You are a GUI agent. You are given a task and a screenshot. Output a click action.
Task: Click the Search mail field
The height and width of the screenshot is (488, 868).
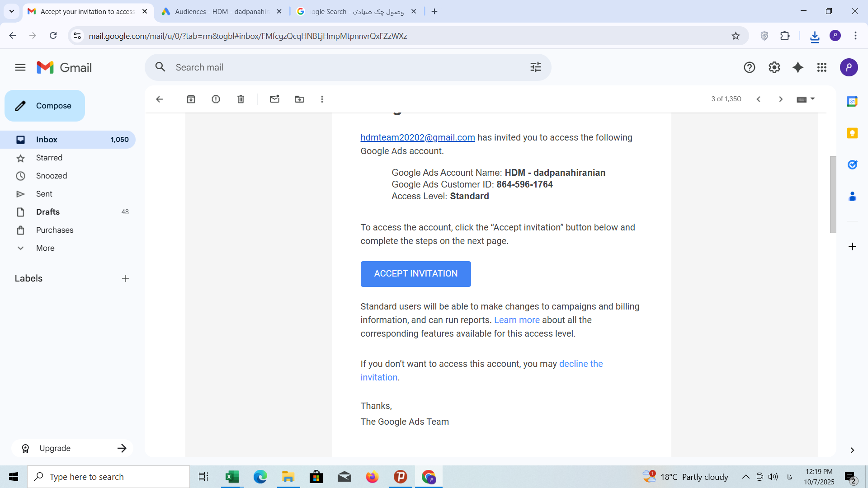[344, 67]
